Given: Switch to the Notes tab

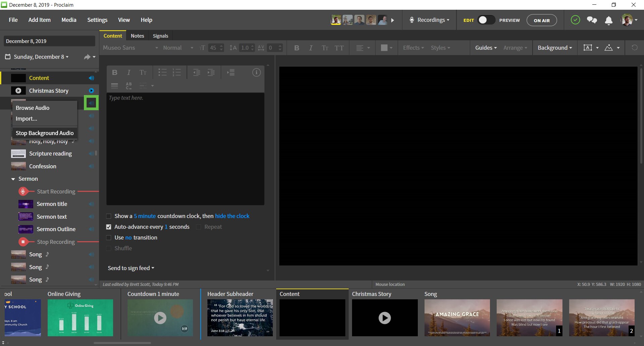Looking at the screenshot, I should (137, 36).
